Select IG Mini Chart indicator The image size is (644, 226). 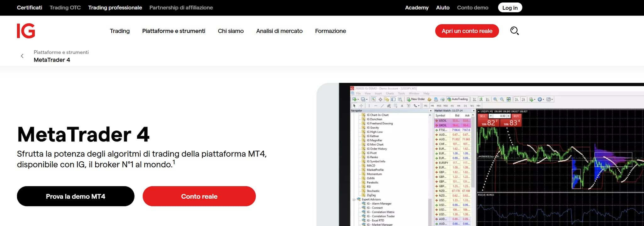(375, 145)
